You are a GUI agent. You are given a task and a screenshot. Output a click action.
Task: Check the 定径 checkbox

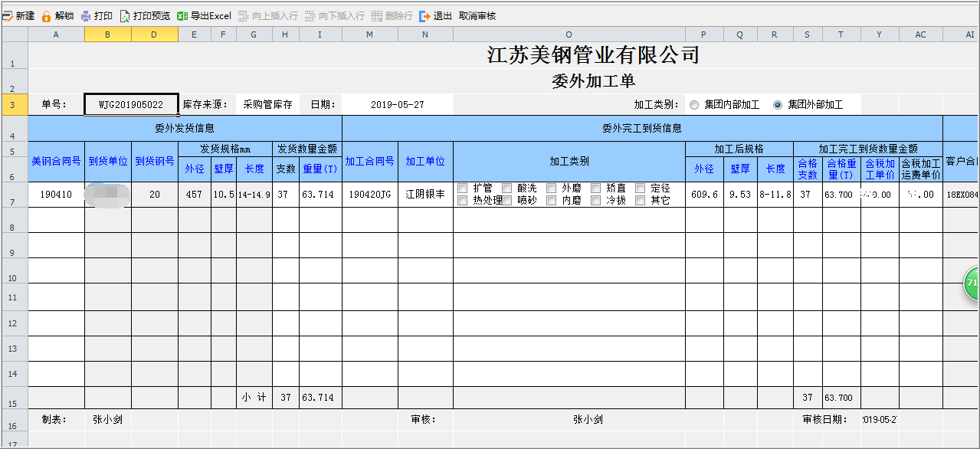(641, 188)
